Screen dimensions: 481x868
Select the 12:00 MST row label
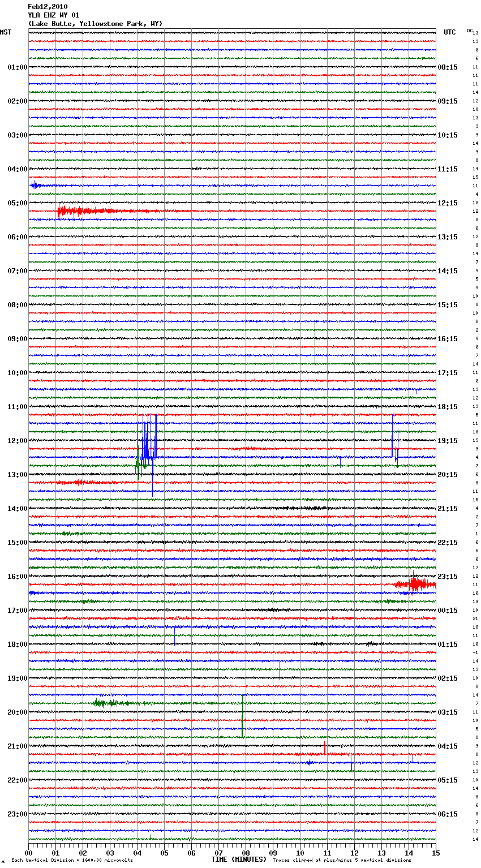tap(18, 441)
